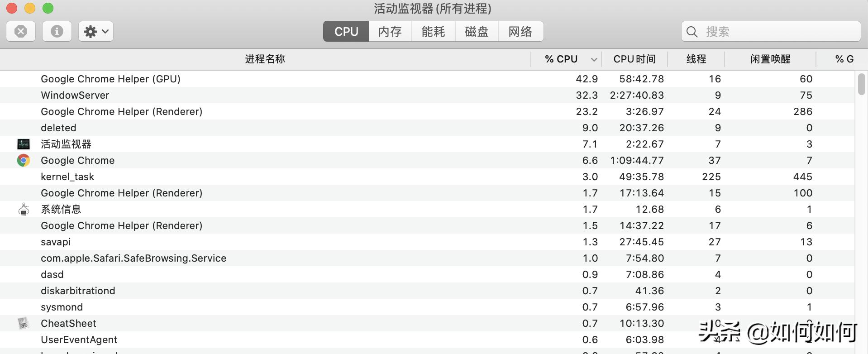Screen dimensions: 868x354
Task: Click the quit process (X) icon
Action: pos(20,31)
